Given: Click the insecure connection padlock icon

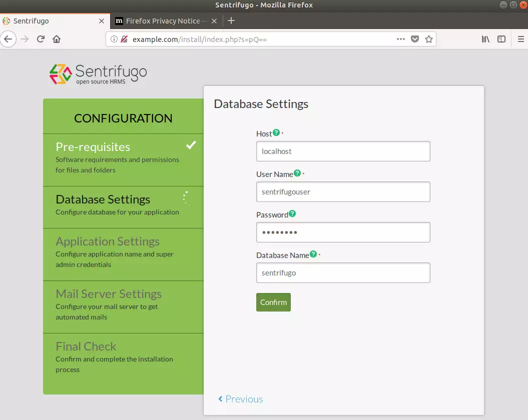Looking at the screenshot, I should pos(124,39).
